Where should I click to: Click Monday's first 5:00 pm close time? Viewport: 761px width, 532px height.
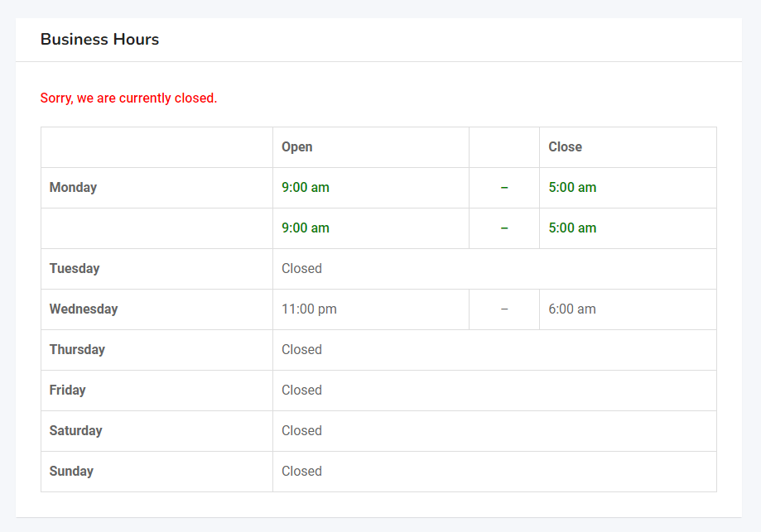[x=571, y=187]
